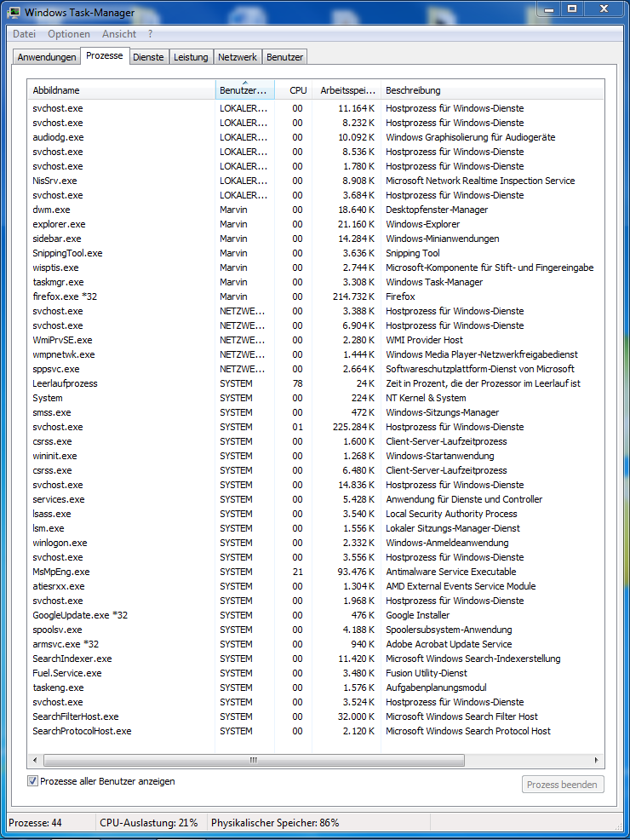
Task: Sort by Beschreibung column header
Action: coord(492,90)
